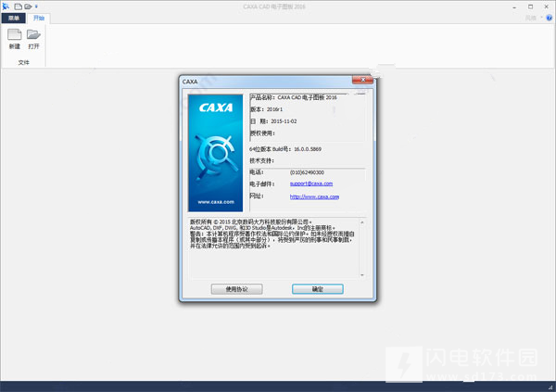
Task: Click the phone number (010)62490300
Action: (x=307, y=172)
